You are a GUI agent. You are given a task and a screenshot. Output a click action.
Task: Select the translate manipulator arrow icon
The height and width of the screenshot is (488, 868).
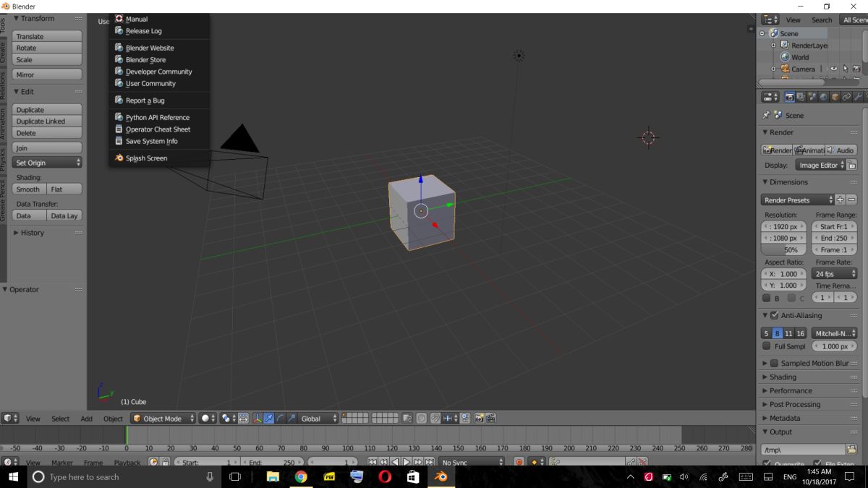(x=269, y=419)
